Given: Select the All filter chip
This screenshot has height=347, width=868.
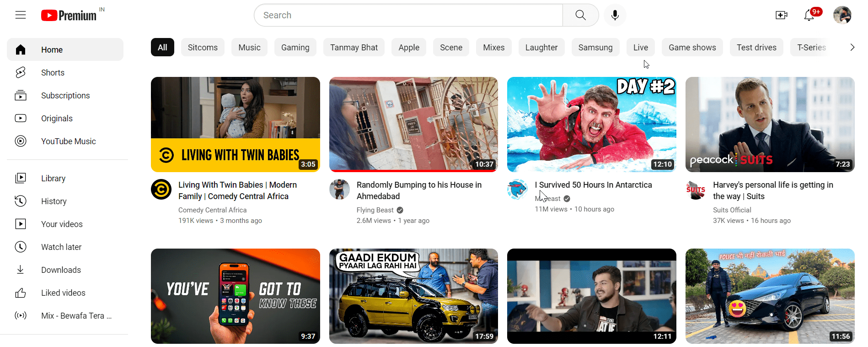Looking at the screenshot, I should coord(162,47).
